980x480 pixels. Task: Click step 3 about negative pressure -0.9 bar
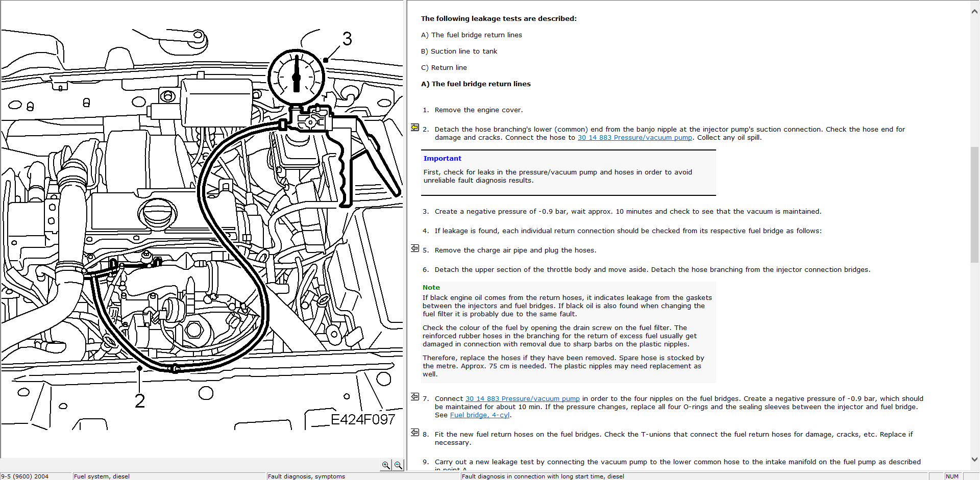628,212
